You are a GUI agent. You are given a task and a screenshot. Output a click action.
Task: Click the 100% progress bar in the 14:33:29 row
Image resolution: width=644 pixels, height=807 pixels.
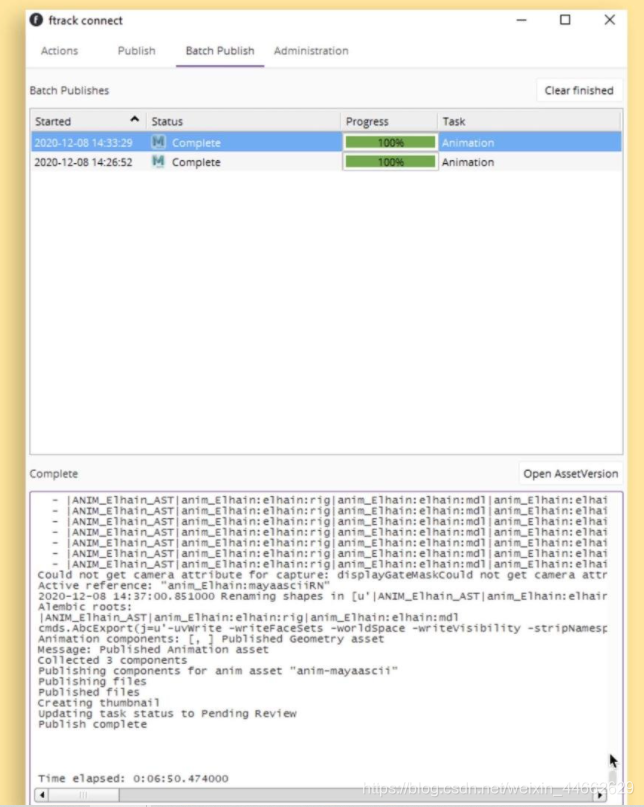[390, 143]
